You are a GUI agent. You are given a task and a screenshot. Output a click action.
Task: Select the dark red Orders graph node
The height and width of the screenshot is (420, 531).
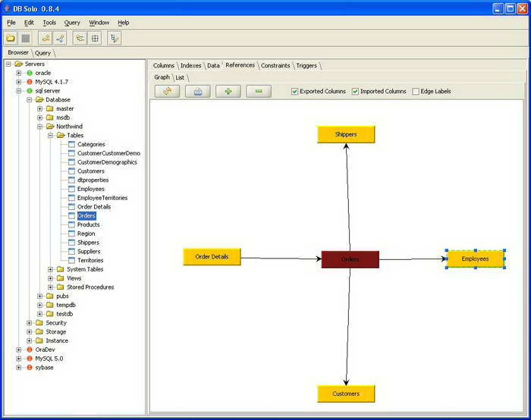pyautogui.click(x=350, y=259)
